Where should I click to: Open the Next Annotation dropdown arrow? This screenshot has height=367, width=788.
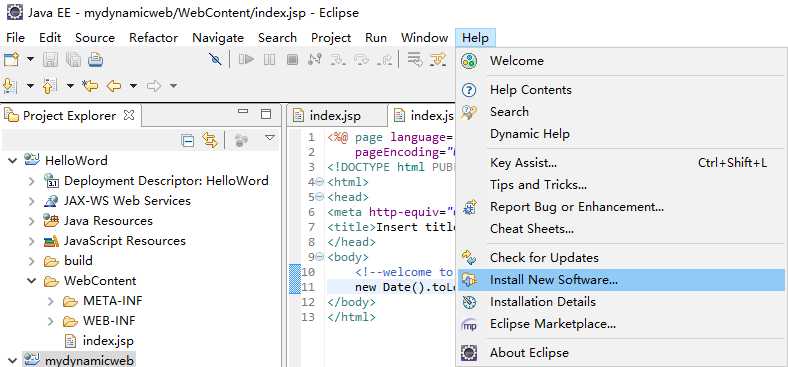click(x=30, y=86)
